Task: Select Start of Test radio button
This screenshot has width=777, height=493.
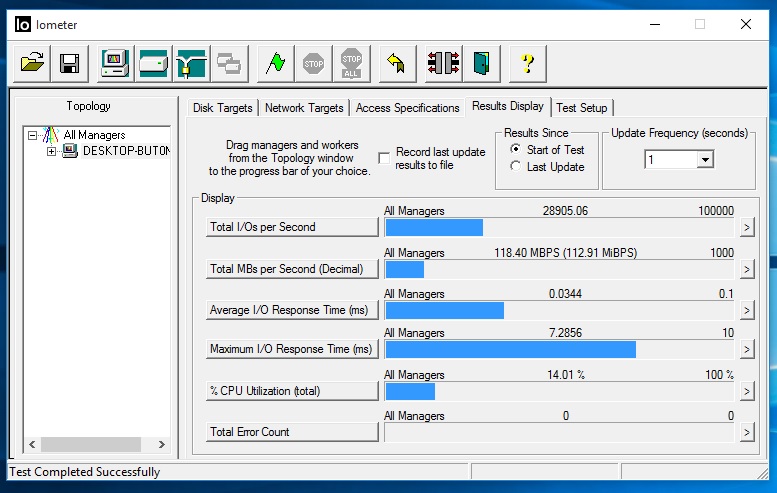Action: [x=515, y=149]
